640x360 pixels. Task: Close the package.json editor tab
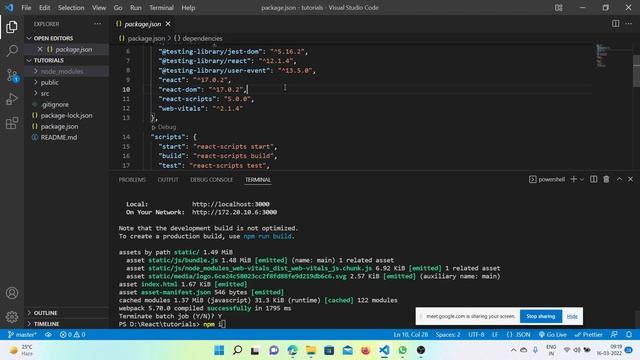click(x=168, y=24)
